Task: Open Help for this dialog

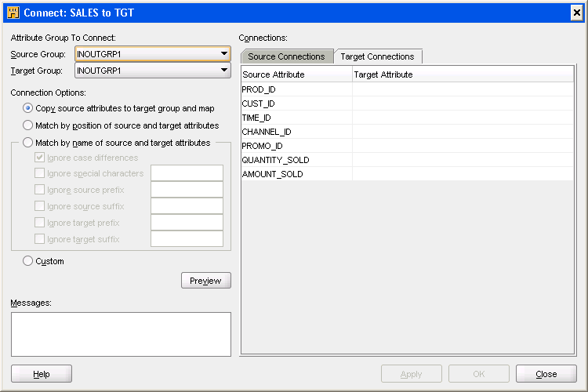Action: (42, 374)
